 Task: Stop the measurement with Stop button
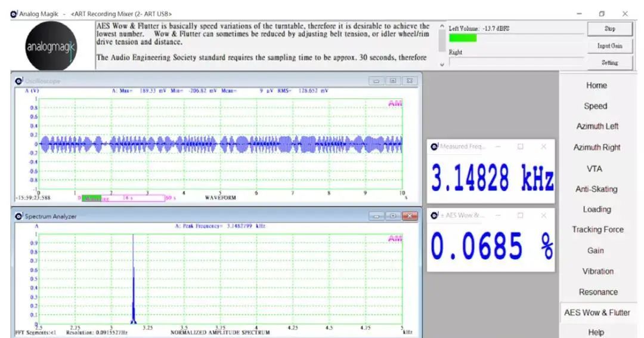609,29
